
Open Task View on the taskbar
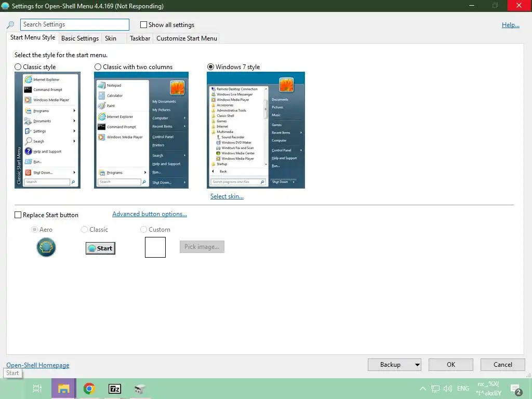pyautogui.click(x=37, y=389)
